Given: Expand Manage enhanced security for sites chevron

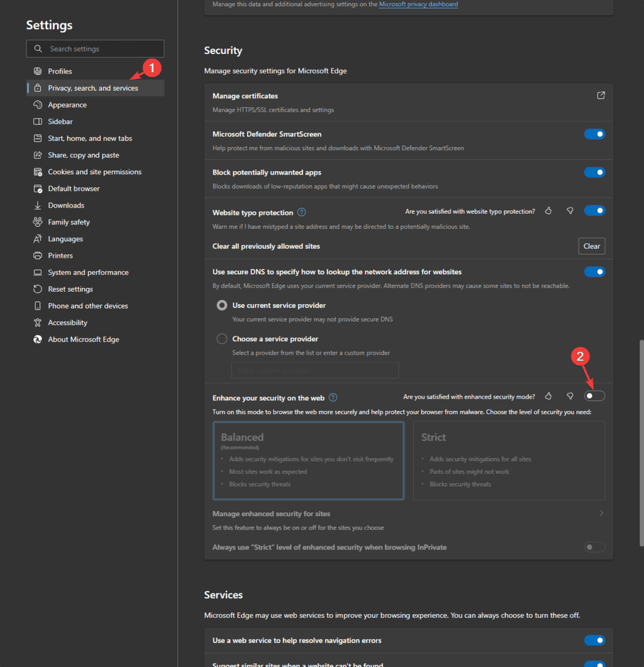Looking at the screenshot, I should click(601, 514).
